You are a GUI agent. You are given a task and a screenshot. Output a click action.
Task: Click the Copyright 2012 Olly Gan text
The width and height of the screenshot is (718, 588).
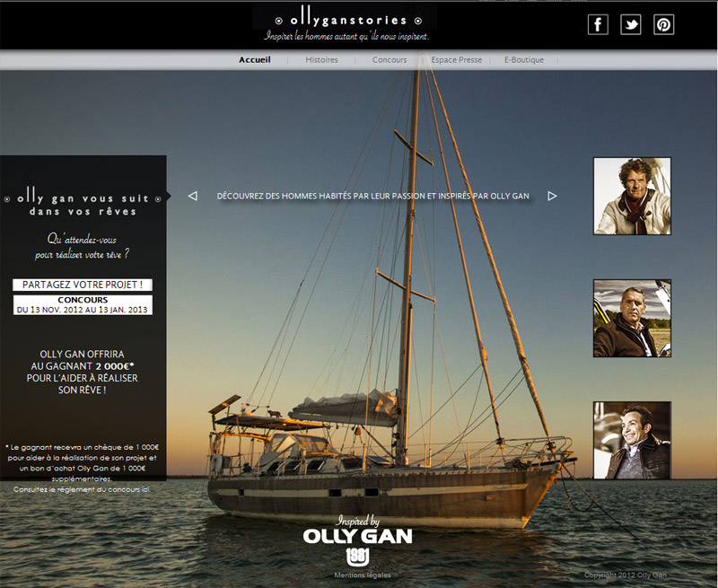click(626, 575)
